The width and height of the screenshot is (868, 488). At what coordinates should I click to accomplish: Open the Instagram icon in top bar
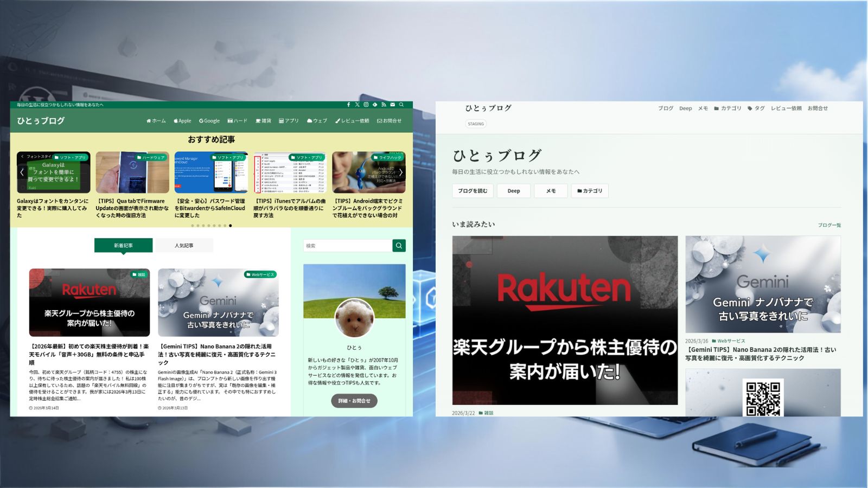366,105
